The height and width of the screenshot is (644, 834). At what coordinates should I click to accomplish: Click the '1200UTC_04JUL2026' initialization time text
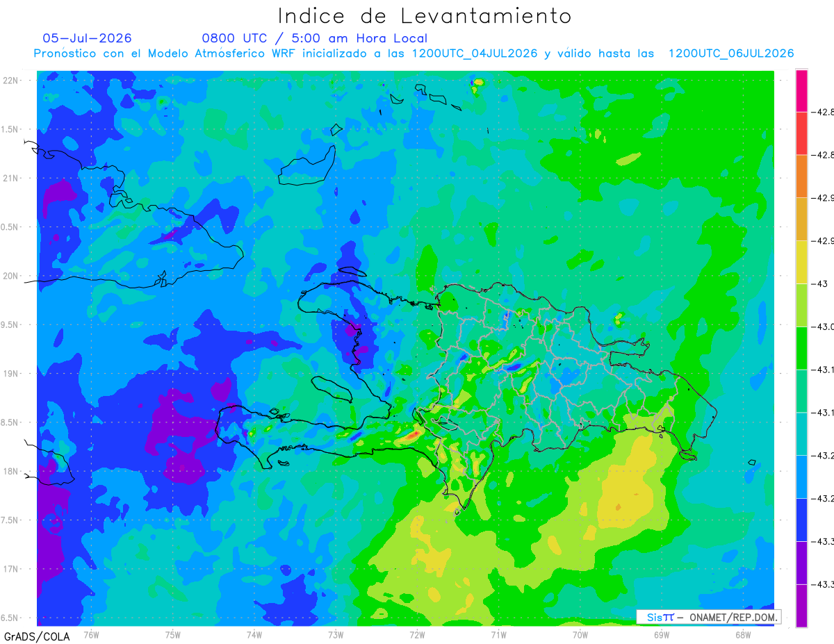click(475, 54)
